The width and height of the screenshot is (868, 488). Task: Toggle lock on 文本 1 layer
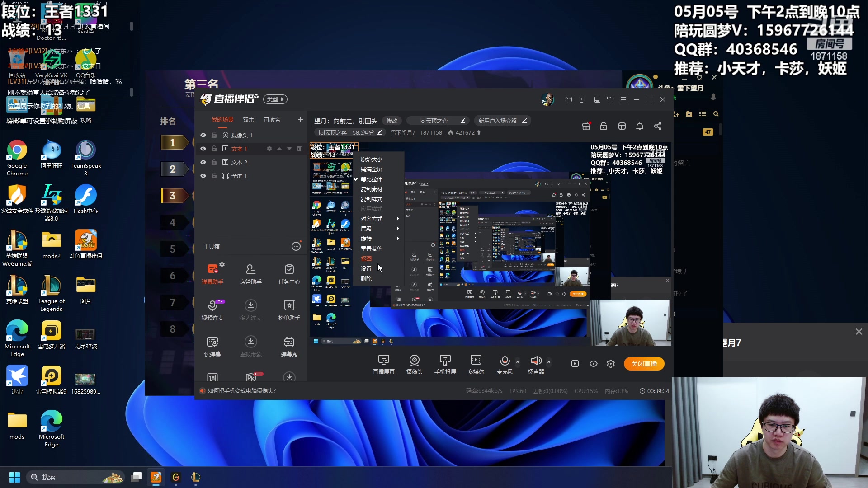[x=214, y=149]
